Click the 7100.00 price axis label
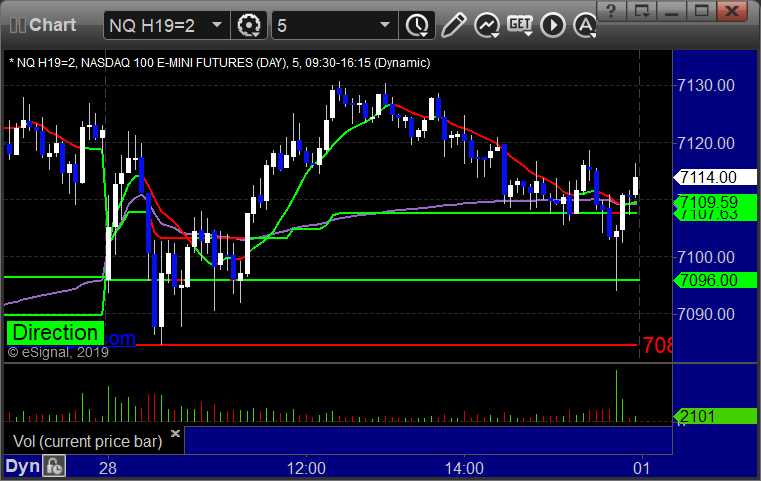Image resolution: width=761 pixels, height=481 pixels. (x=706, y=257)
